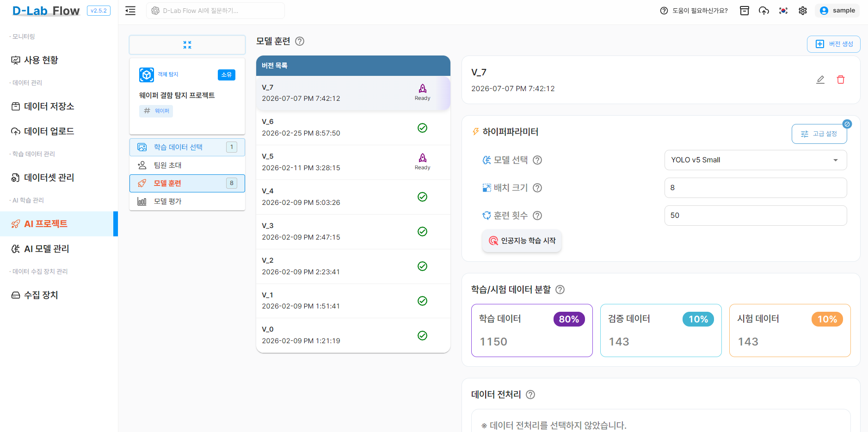Open 데이터 저장소 in the sidebar
Viewport: 868px width, 432px height.
point(59,106)
